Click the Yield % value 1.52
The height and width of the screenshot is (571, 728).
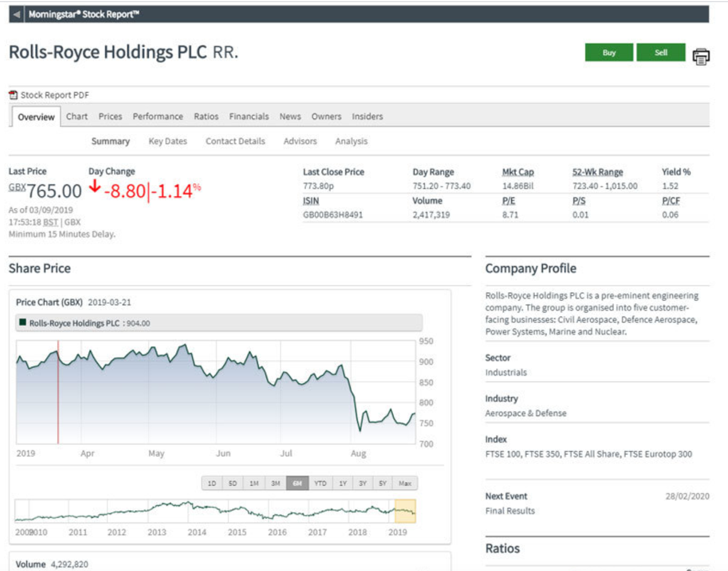[x=670, y=186]
